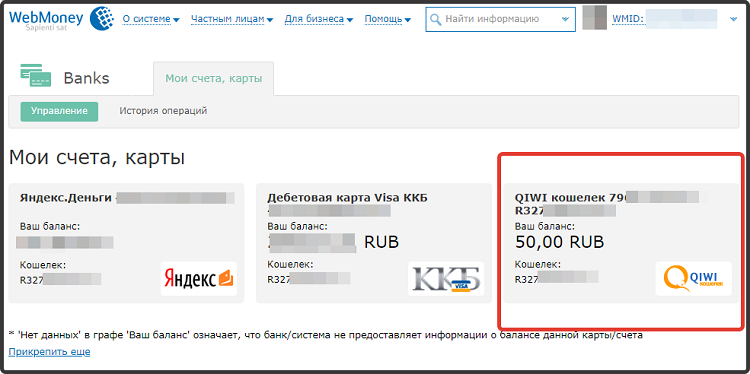Expand the search field dropdown arrow

click(x=565, y=19)
